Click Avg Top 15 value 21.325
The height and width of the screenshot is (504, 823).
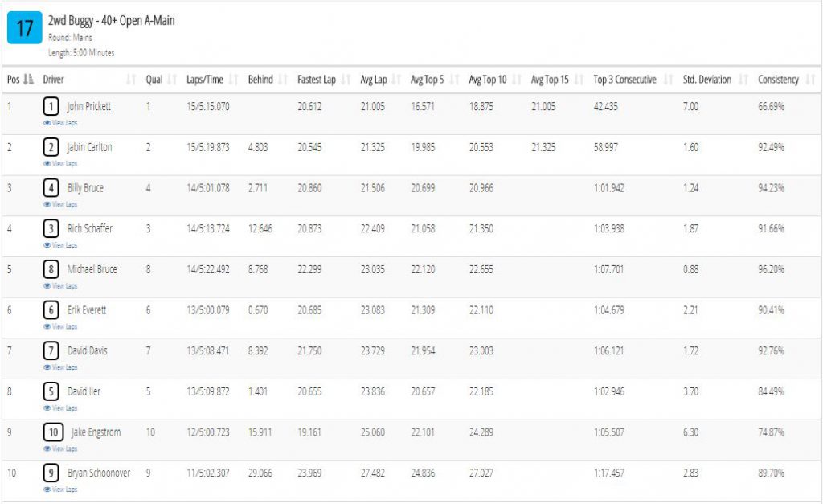point(543,148)
